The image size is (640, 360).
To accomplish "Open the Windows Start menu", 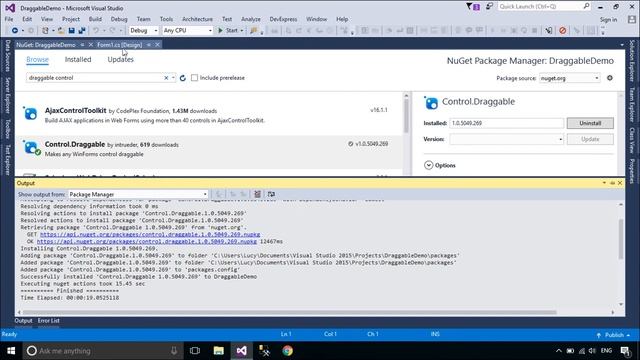I will (x=11, y=351).
